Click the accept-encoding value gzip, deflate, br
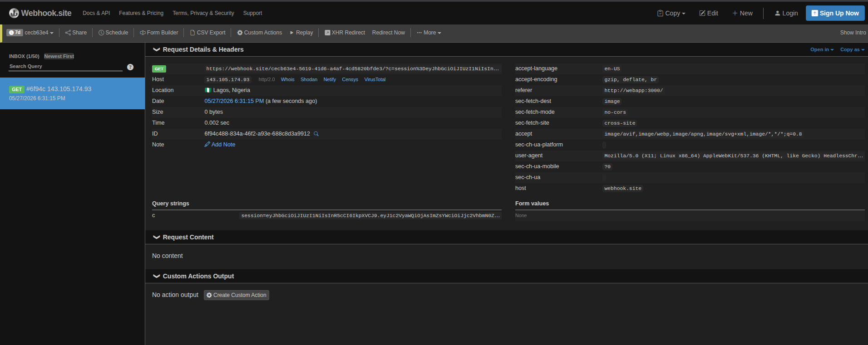Viewport: 868px width, 345px height. 630,79
